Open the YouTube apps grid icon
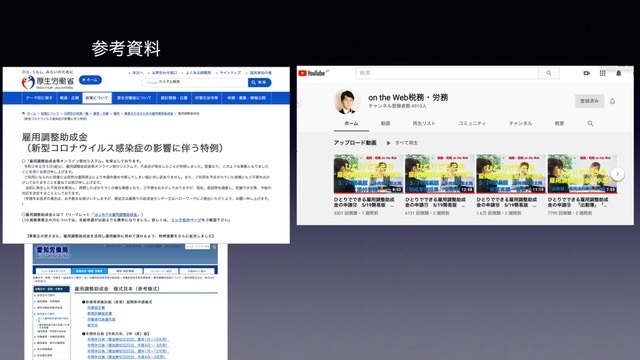The height and width of the screenshot is (360, 640). [602, 73]
